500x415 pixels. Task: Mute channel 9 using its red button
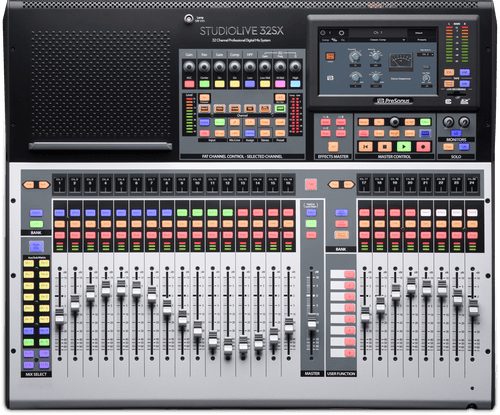click(182, 235)
